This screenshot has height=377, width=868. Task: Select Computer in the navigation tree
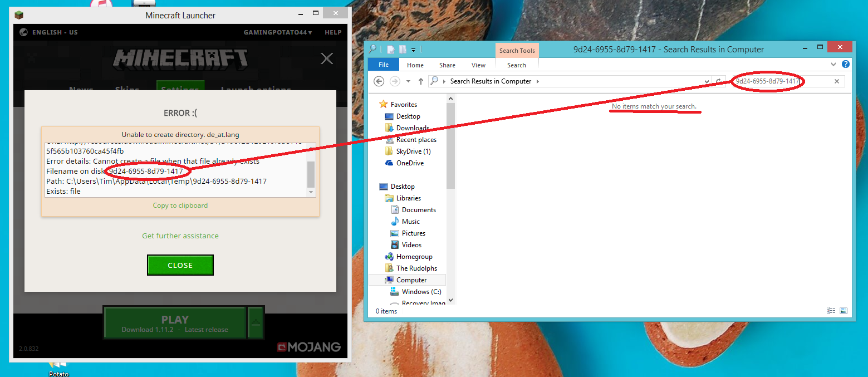pyautogui.click(x=407, y=280)
